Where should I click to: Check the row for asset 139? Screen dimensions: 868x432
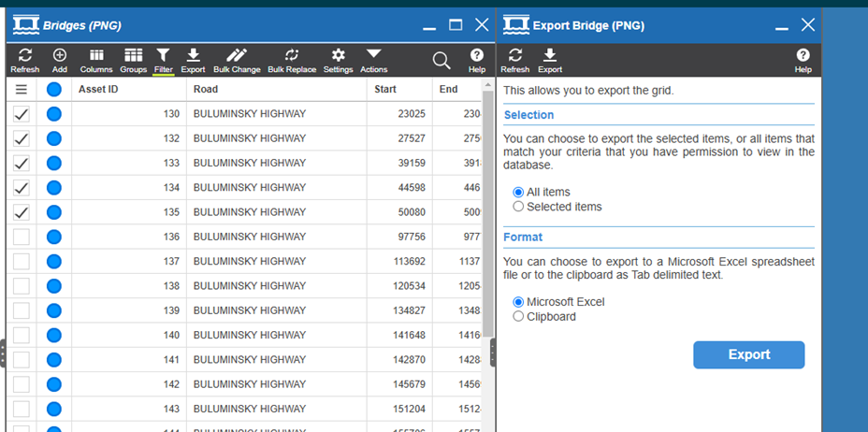click(x=21, y=310)
